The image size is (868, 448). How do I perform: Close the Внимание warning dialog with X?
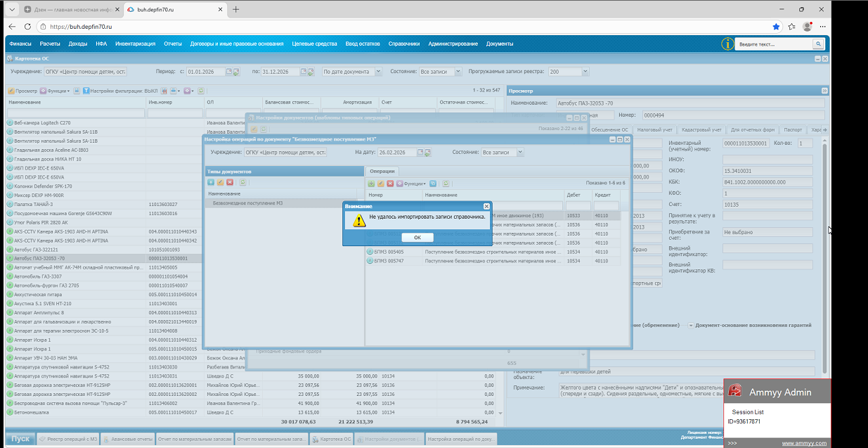486,206
